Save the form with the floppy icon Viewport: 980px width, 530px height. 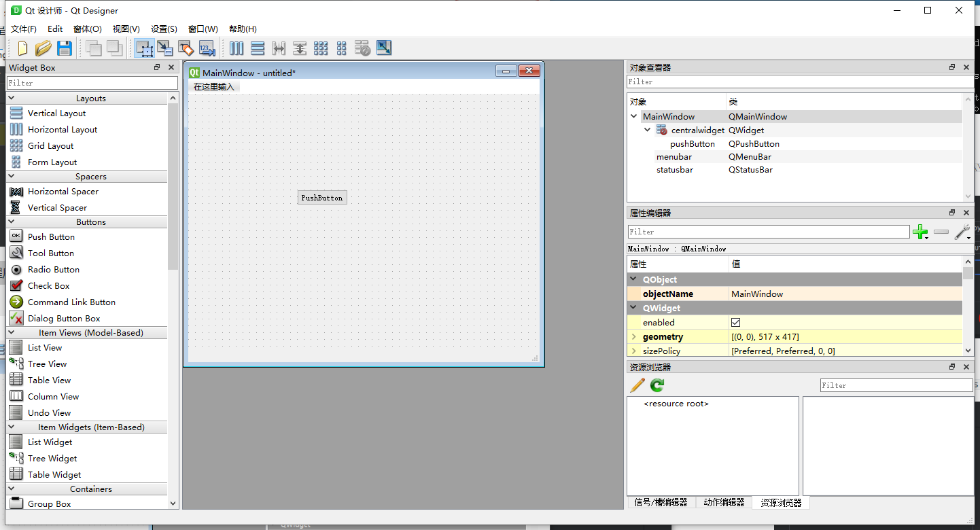tap(65, 48)
